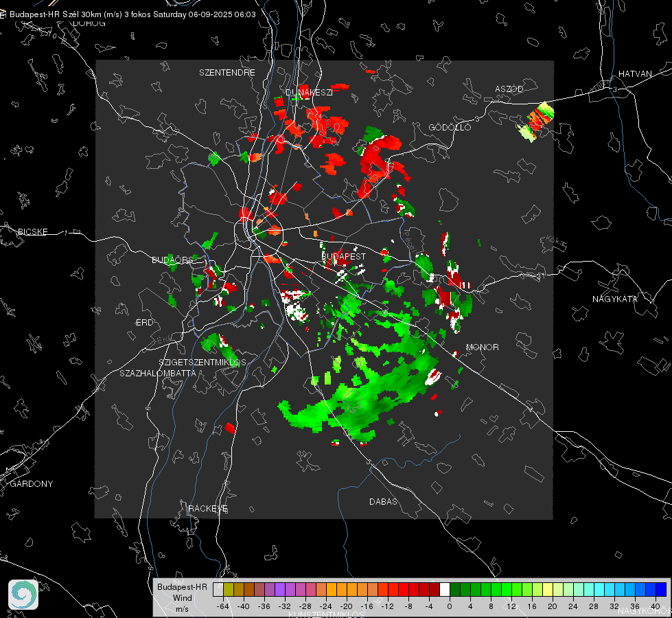Click the BUDAÖRS town label
This screenshot has height=618, width=672.
tap(172, 260)
